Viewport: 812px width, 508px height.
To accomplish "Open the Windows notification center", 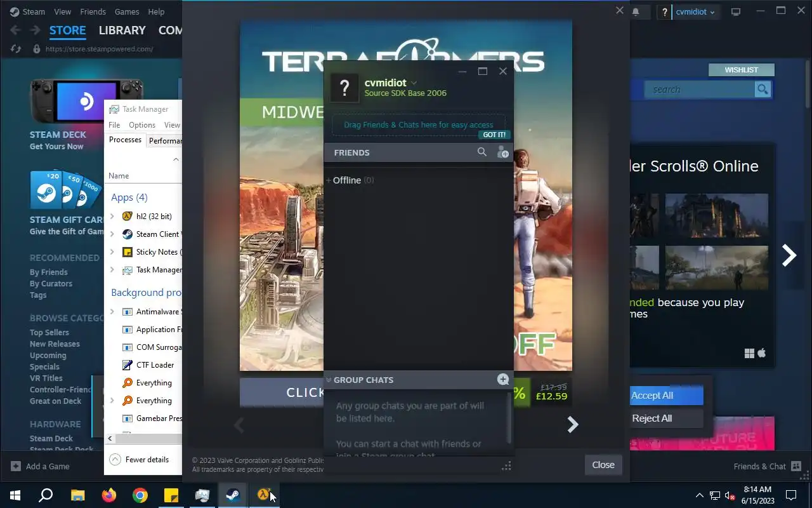I will point(791,495).
